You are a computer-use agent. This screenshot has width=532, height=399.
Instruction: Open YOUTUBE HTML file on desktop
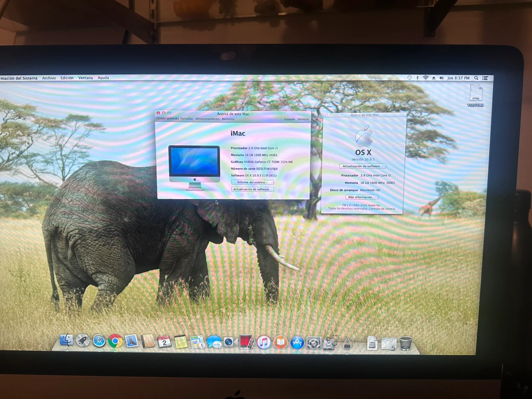476,96
